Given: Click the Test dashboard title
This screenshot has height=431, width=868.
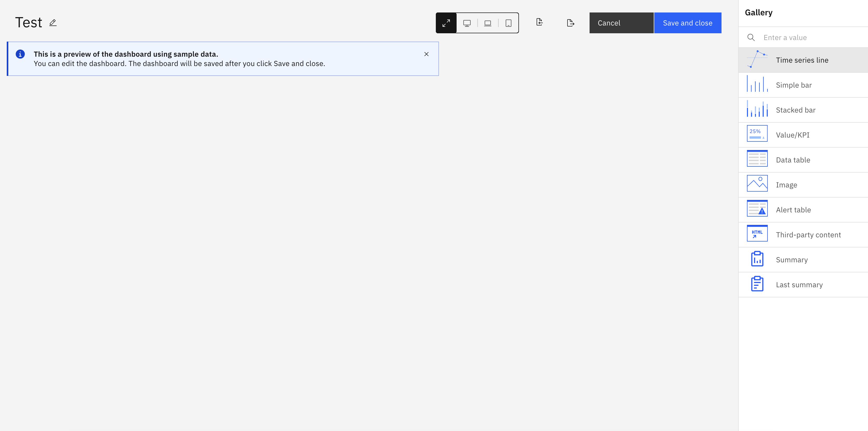Looking at the screenshot, I should coord(29,23).
